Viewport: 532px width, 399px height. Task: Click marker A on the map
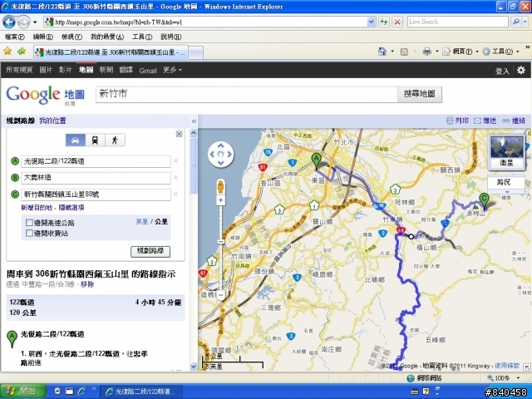click(x=316, y=161)
